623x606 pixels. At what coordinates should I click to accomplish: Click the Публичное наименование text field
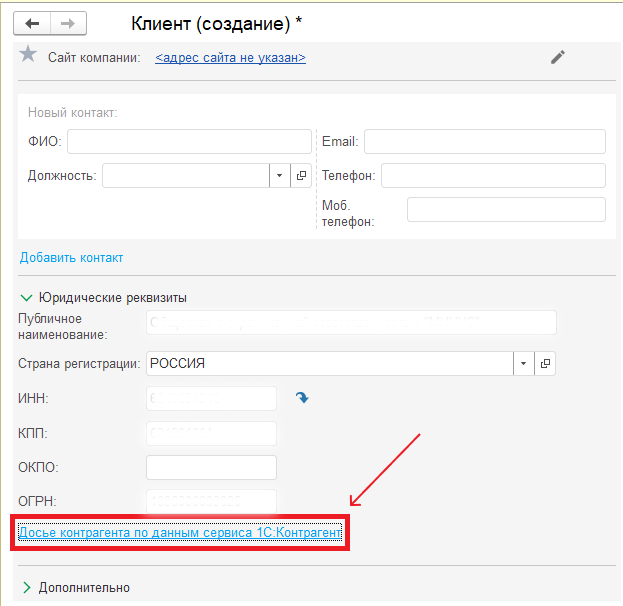350,322
